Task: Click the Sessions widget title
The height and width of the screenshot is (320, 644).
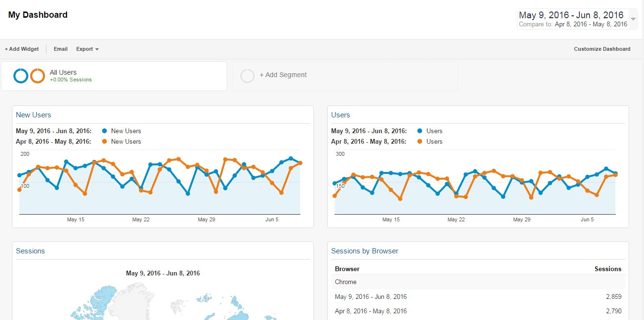Action: [x=30, y=251]
